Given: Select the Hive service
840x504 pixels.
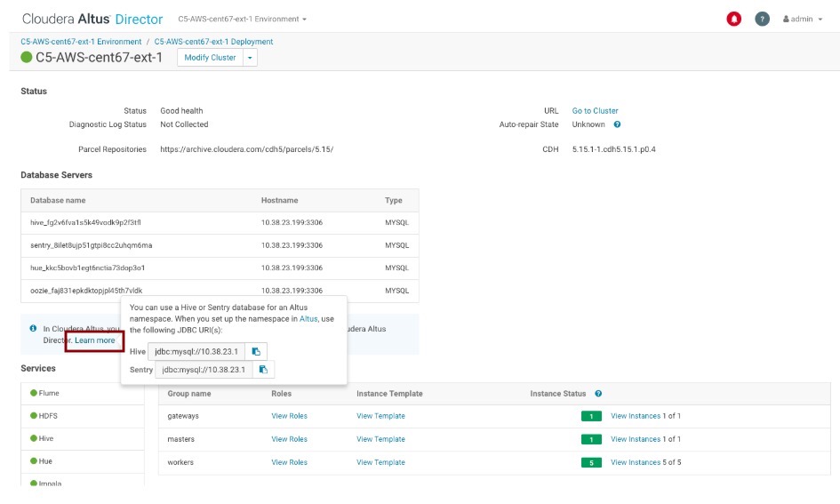Looking at the screenshot, I should 45,438.
